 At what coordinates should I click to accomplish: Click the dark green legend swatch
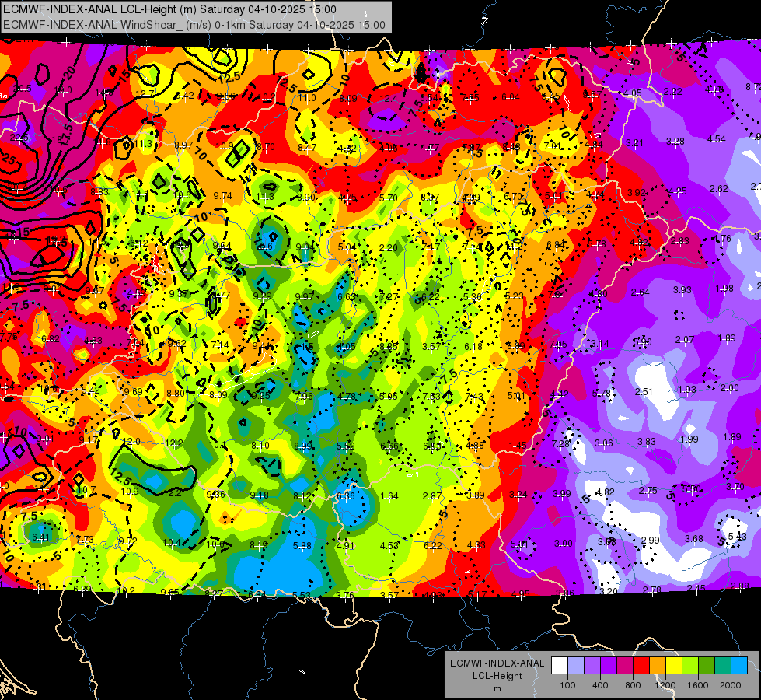coord(706,666)
